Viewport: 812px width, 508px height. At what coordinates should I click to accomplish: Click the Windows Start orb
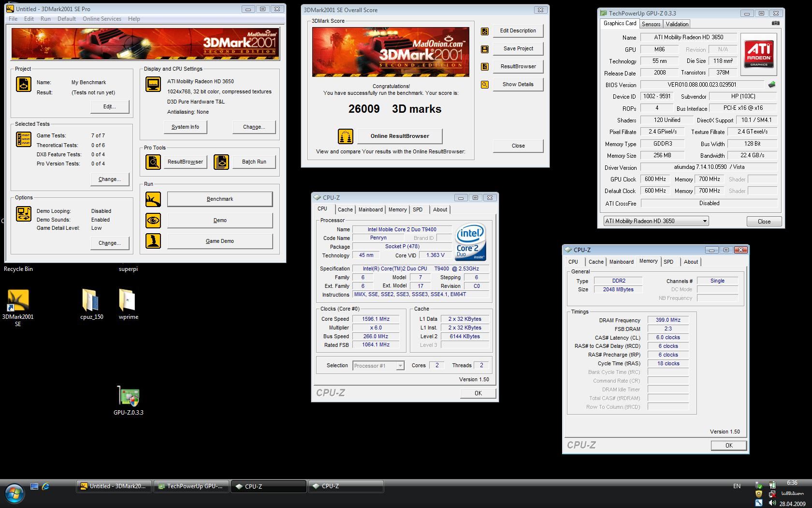[14, 493]
